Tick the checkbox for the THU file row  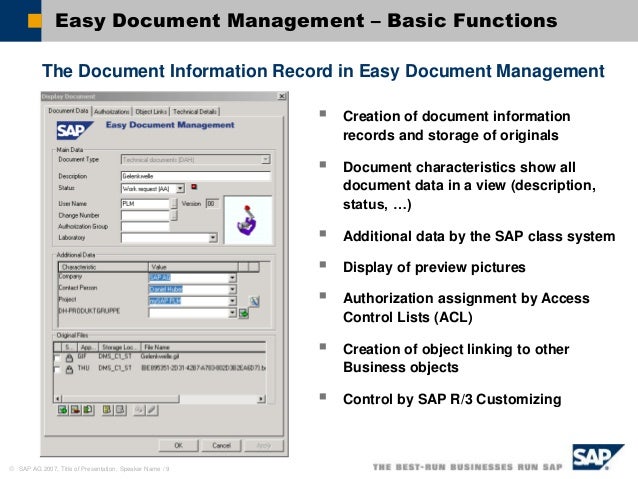57,369
